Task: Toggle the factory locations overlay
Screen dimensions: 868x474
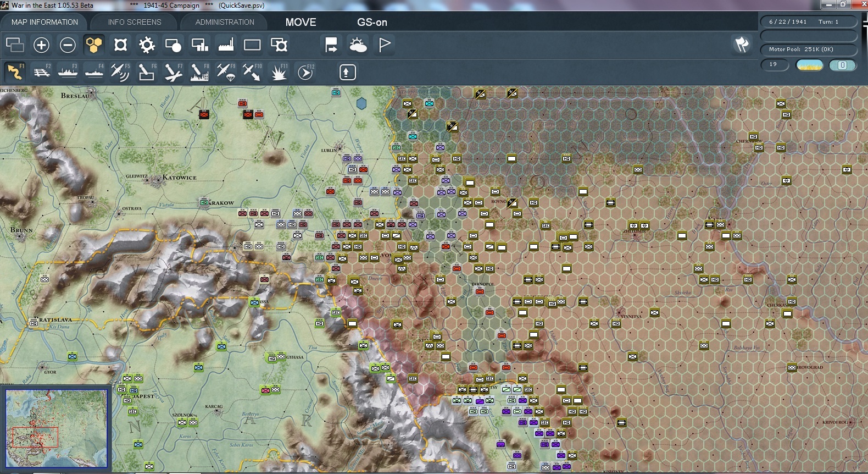Action: tap(226, 45)
